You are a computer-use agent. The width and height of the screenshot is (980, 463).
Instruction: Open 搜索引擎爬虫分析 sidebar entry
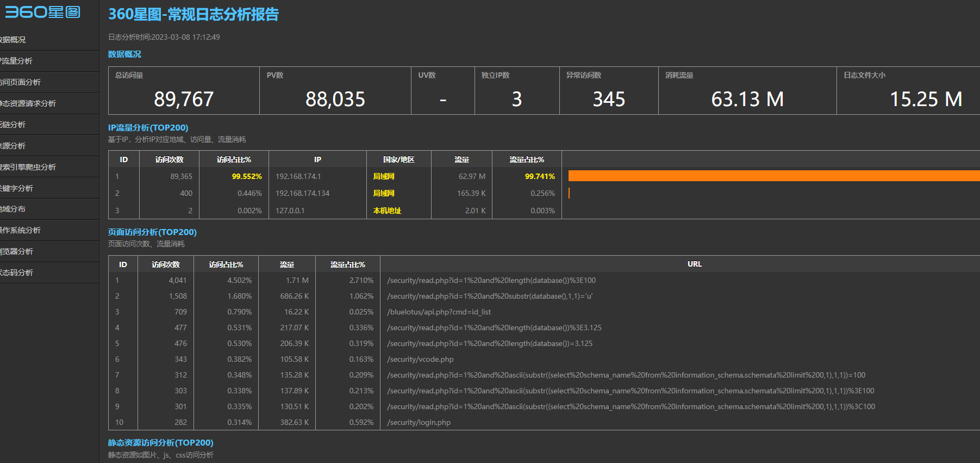tap(28, 167)
